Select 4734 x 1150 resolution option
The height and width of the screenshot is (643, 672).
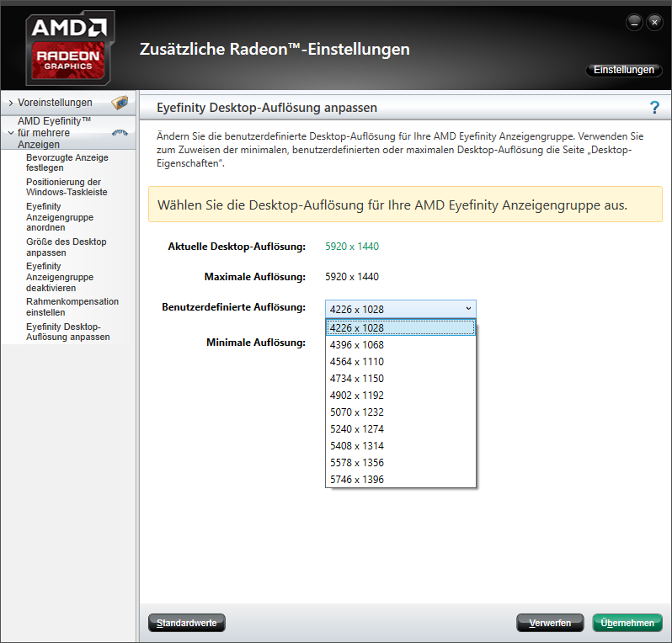pyautogui.click(x=401, y=378)
